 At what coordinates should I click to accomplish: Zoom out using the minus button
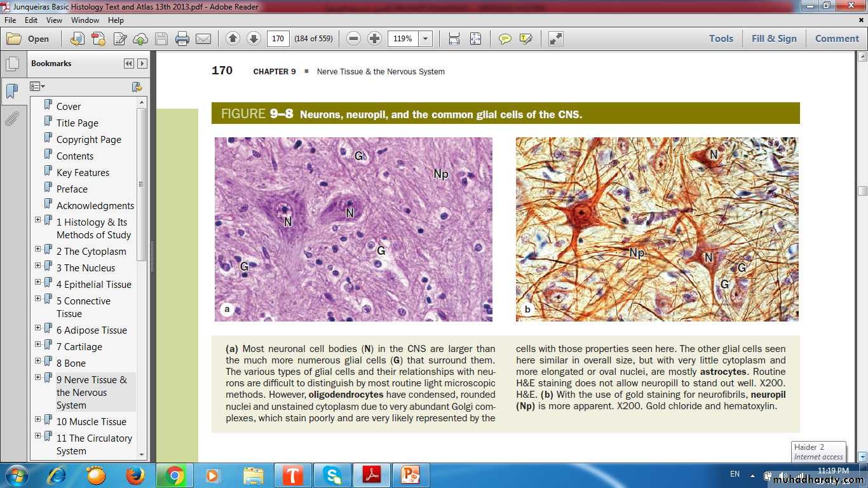click(354, 39)
